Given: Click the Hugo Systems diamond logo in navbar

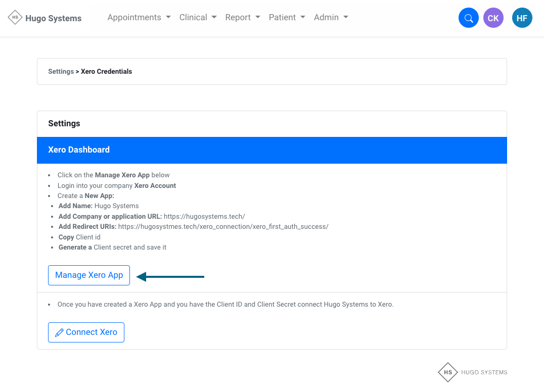Looking at the screenshot, I should coord(15,18).
